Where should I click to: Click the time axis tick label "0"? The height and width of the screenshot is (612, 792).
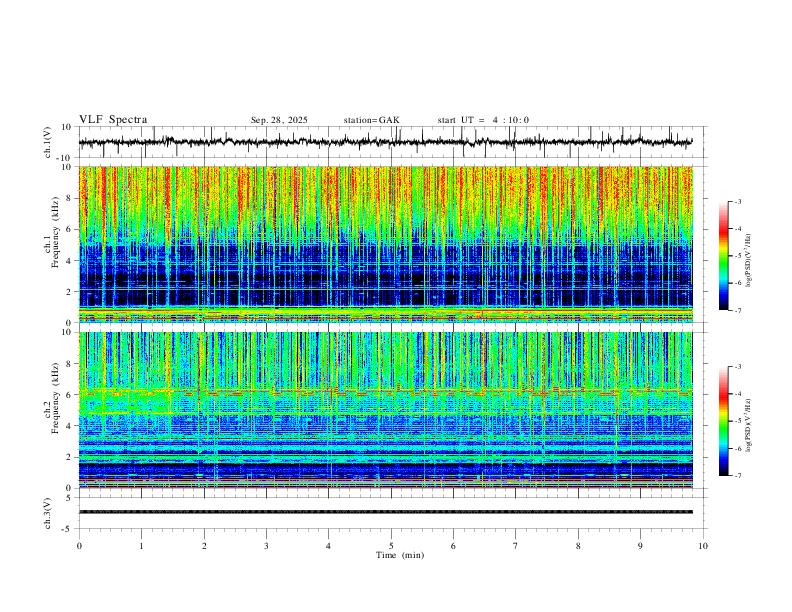click(x=79, y=546)
